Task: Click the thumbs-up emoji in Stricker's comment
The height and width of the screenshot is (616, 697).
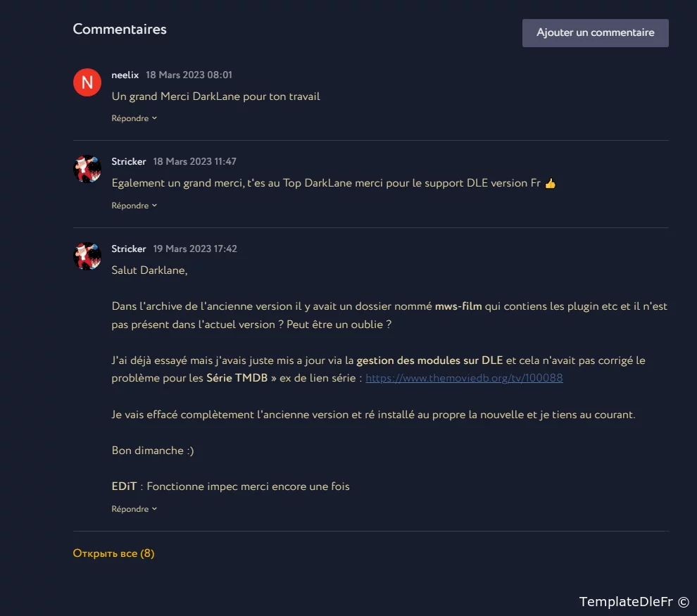Action: tap(551, 184)
